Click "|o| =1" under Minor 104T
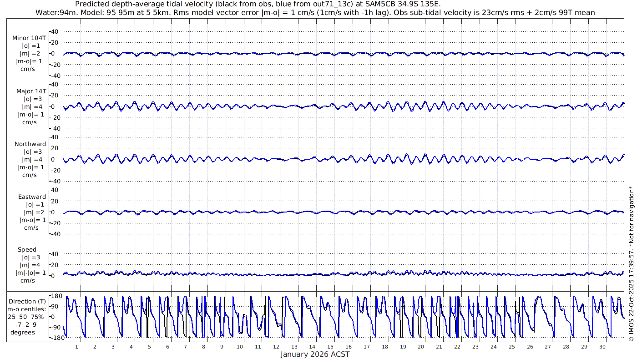Screen dimensions: 637x364 tap(32, 45)
